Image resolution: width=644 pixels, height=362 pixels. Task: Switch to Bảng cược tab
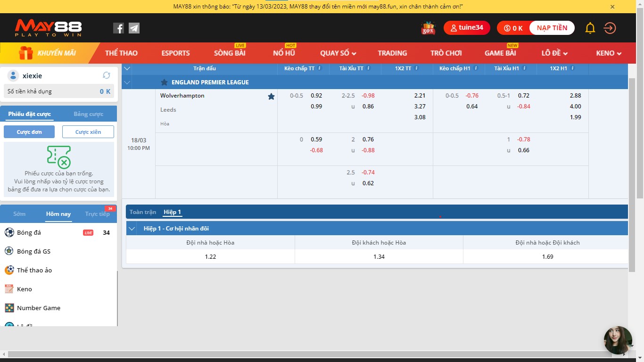pos(88,114)
